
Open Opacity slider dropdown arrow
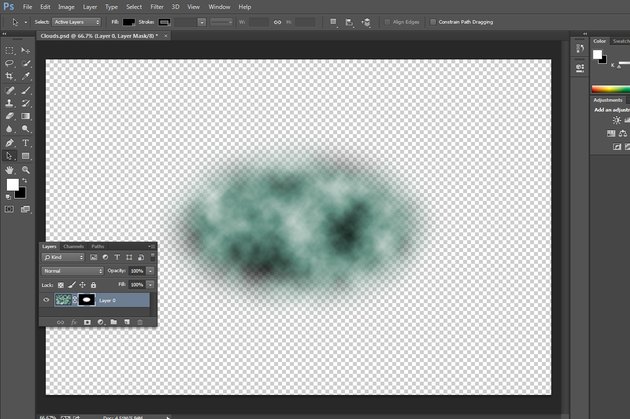[151, 271]
